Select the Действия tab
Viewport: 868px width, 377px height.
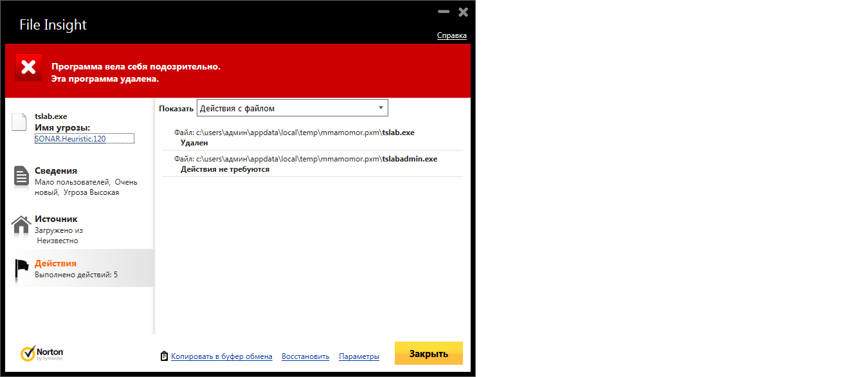(80, 268)
